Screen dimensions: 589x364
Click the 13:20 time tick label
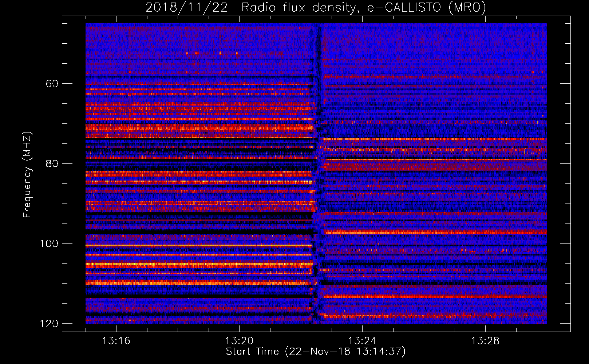239,341
